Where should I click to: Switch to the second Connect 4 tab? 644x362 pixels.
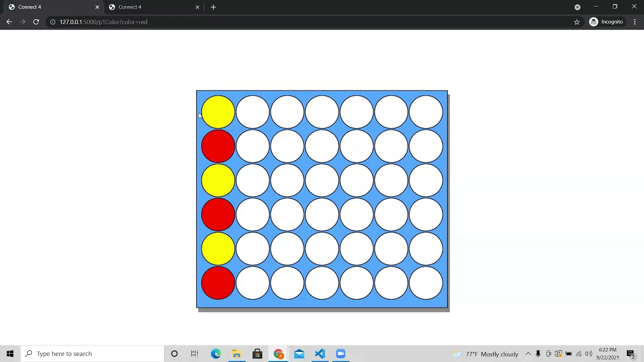point(151,7)
